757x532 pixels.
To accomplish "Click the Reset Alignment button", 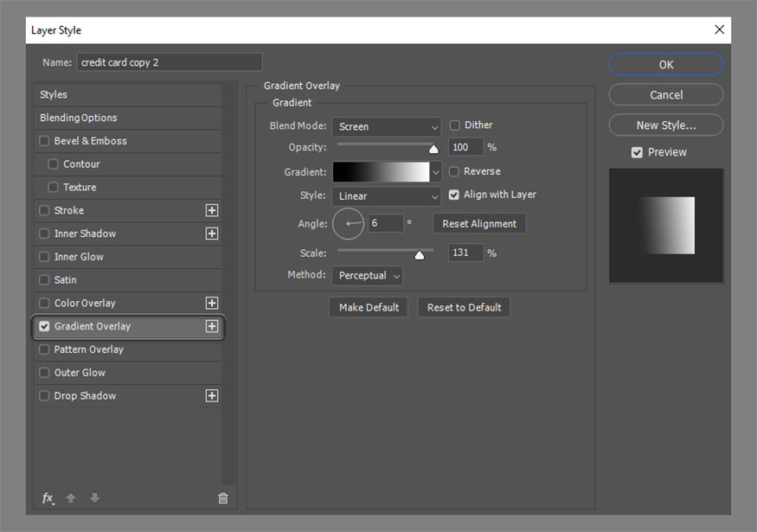I will 479,224.
